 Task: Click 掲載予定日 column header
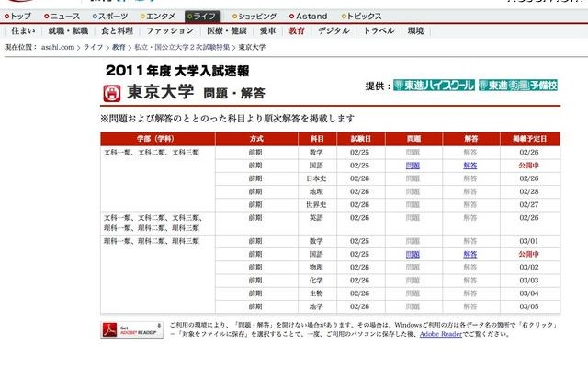(530, 139)
